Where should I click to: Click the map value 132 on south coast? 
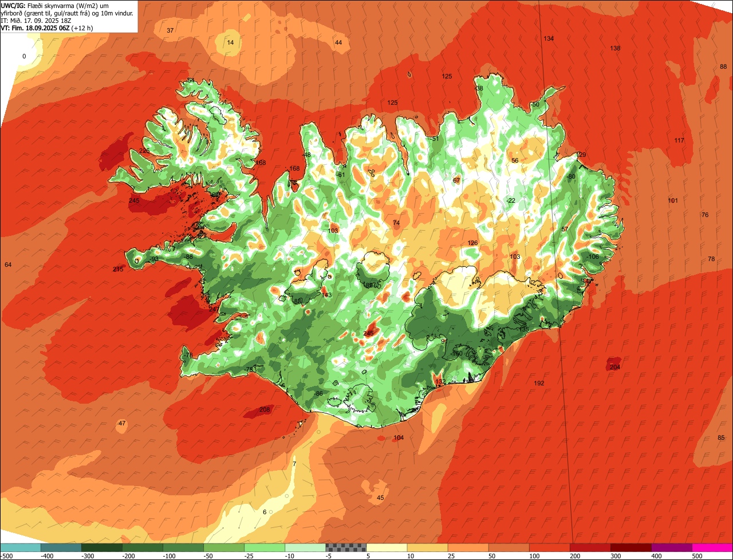(440, 382)
